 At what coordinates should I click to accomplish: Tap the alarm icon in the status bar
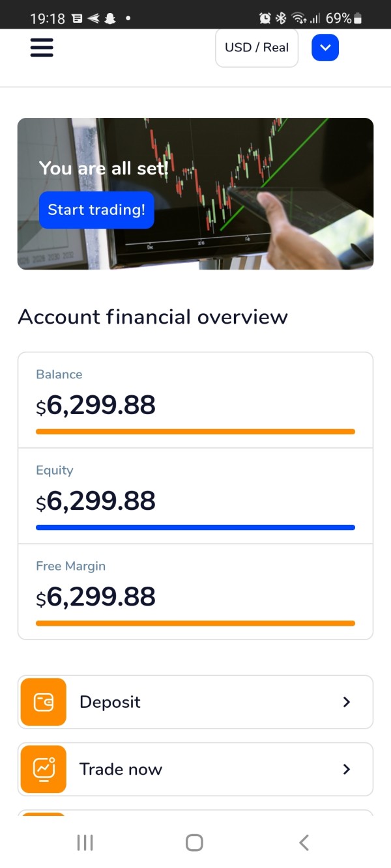[x=265, y=18]
